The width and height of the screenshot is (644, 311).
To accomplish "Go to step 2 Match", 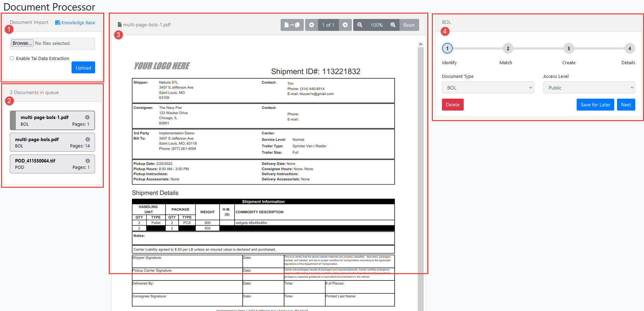I will (x=508, y=48).
